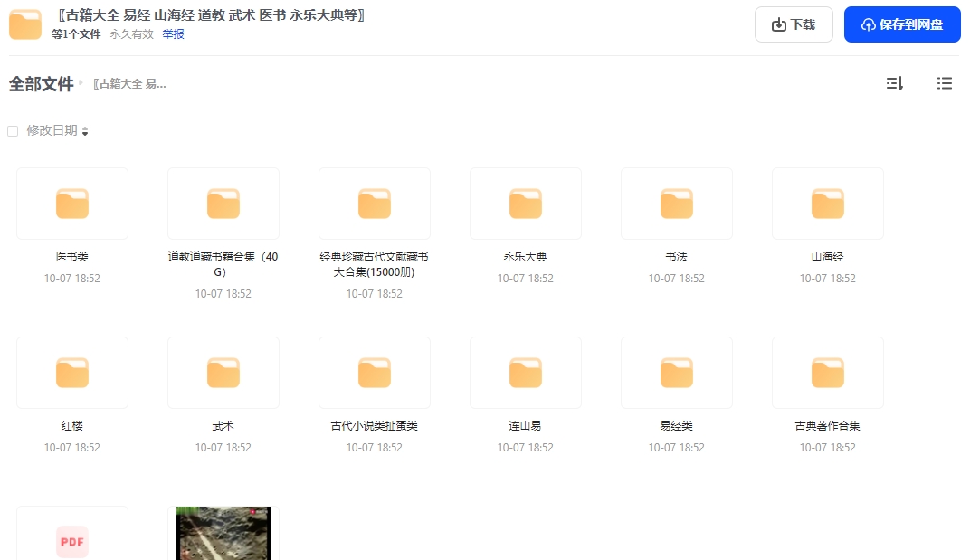Click the 医书类 folder name
The image size is (970, 560).
72,256
